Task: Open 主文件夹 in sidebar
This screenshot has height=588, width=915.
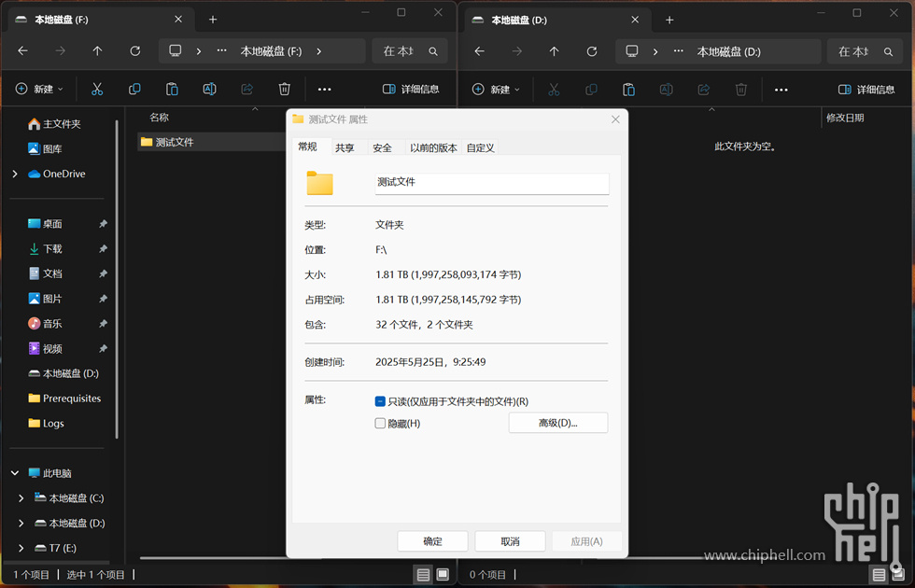Action: [55, 123]
